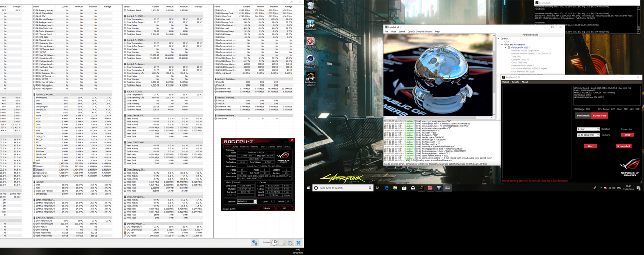Switch to the Bench tab in CPU-Z
The height and width of the screenshot is (255, 644).
tap(279, 147)
